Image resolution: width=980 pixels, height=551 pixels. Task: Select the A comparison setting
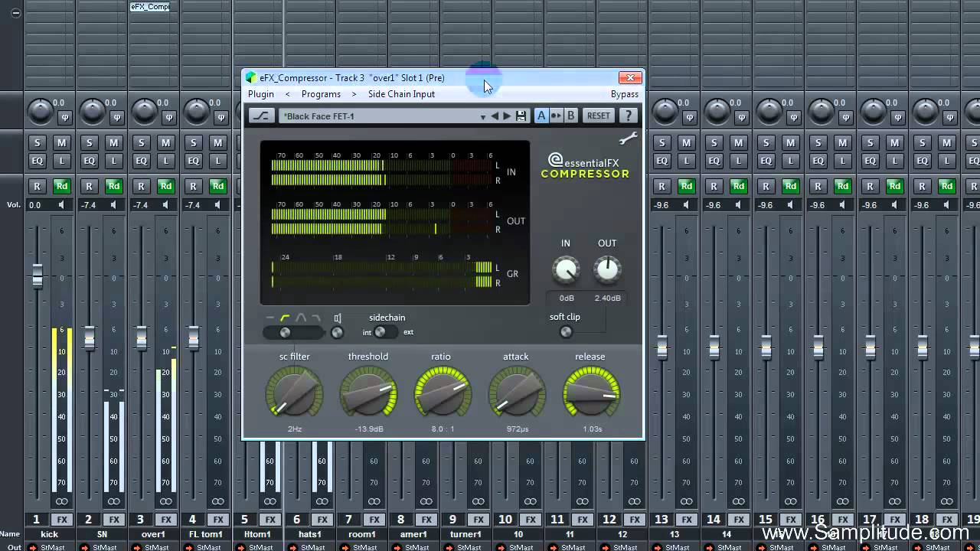pyautogui.click(x=541, y=116)
